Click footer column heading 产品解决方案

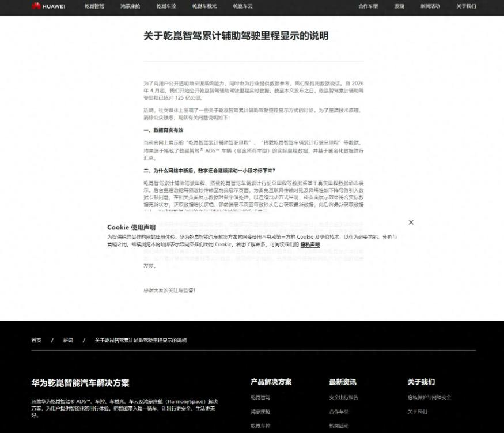pyautogui.click(x=271, y=382)
